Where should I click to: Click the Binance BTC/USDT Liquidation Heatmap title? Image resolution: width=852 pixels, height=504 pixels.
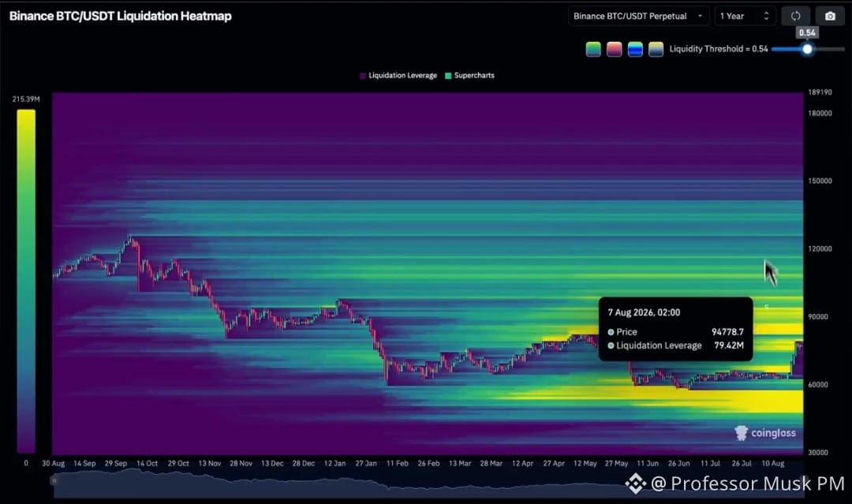(x=121, y=16)
